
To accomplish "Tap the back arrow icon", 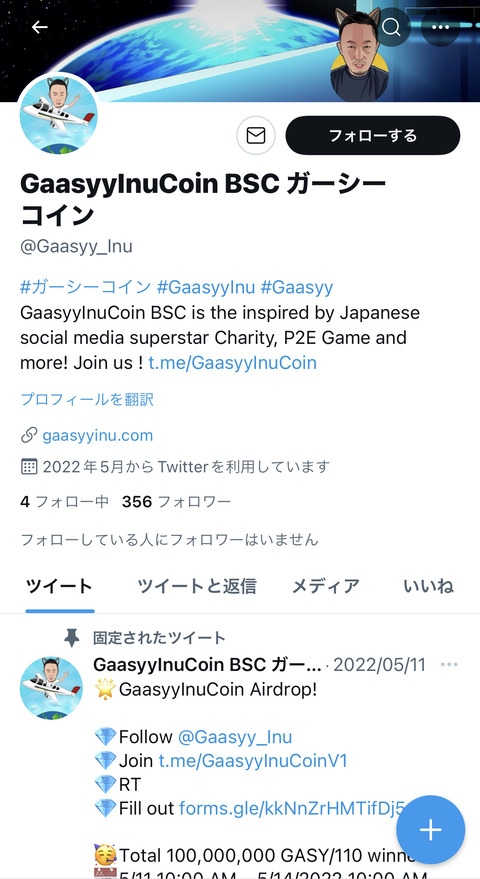I will click(x=39, y=27).
